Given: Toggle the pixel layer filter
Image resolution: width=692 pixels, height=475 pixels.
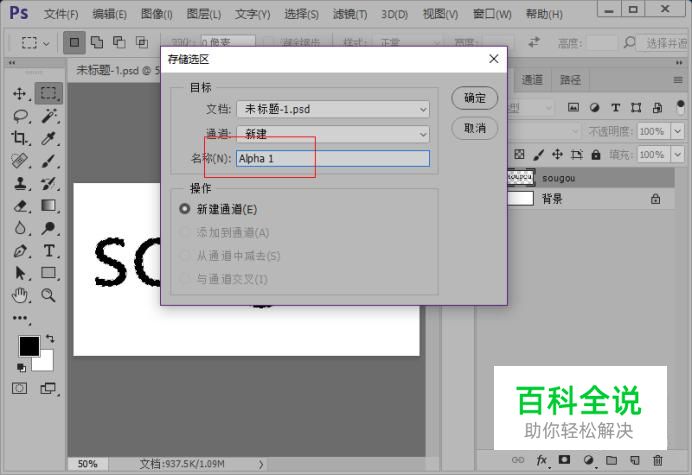Looking at the screenshot, I should (573, 107).
